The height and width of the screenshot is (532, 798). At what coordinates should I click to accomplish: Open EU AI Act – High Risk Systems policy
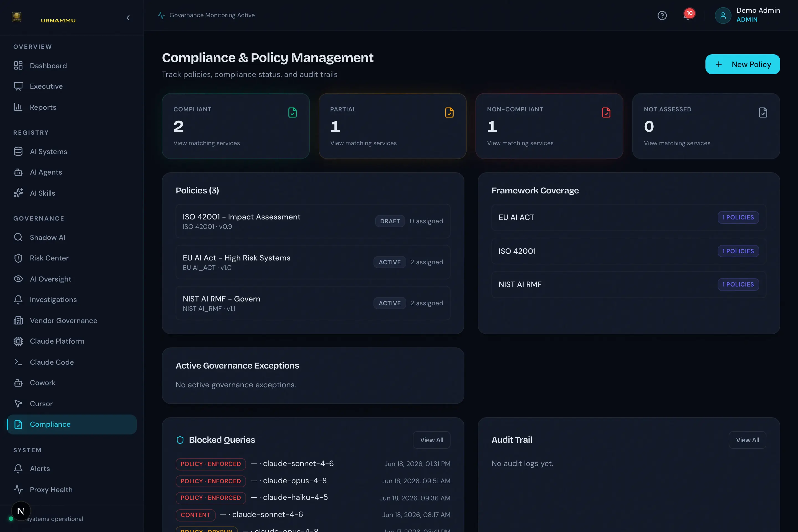pos(313,262)
